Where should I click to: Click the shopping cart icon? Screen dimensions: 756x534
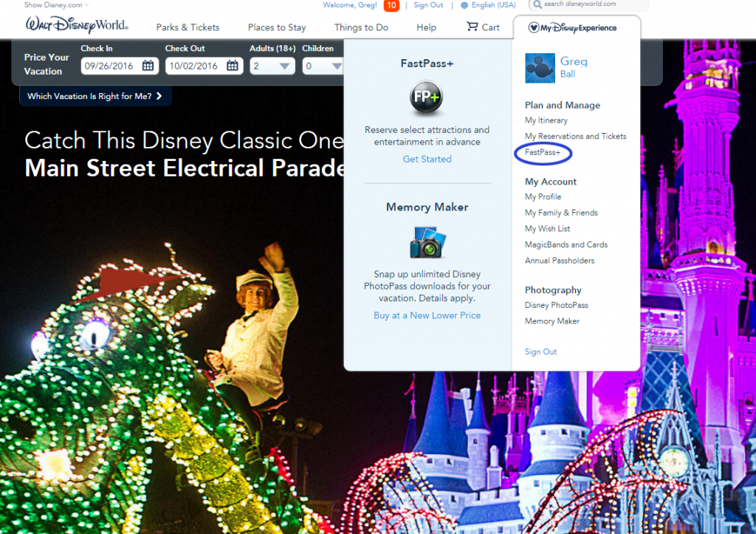472,27
